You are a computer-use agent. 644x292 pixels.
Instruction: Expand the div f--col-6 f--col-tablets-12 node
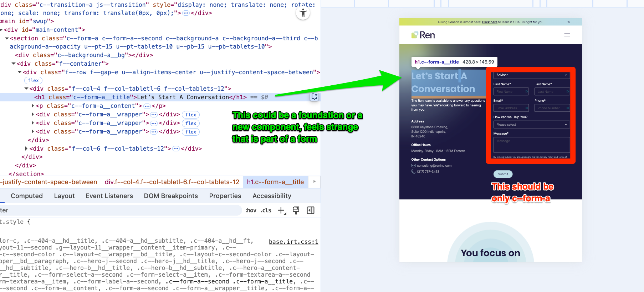click(26, 149)
